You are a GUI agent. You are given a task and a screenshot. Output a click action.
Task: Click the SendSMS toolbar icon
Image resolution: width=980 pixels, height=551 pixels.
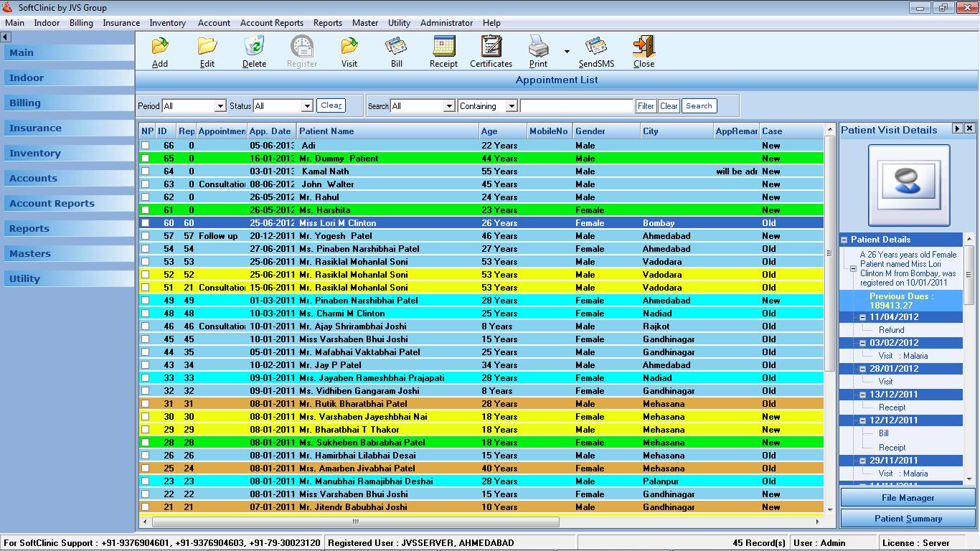pos(595,47)
